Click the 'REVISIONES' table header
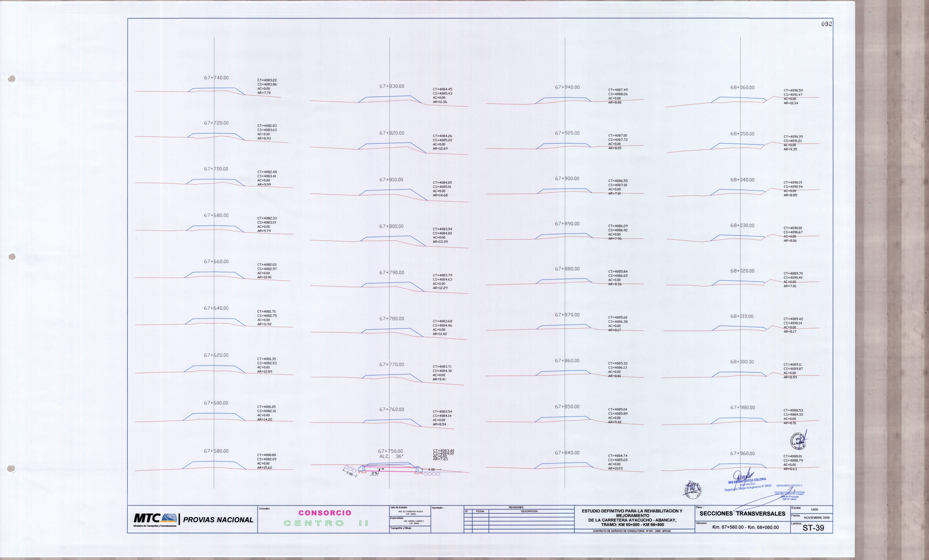Screen dimensions: 929x560 [516, 508]
